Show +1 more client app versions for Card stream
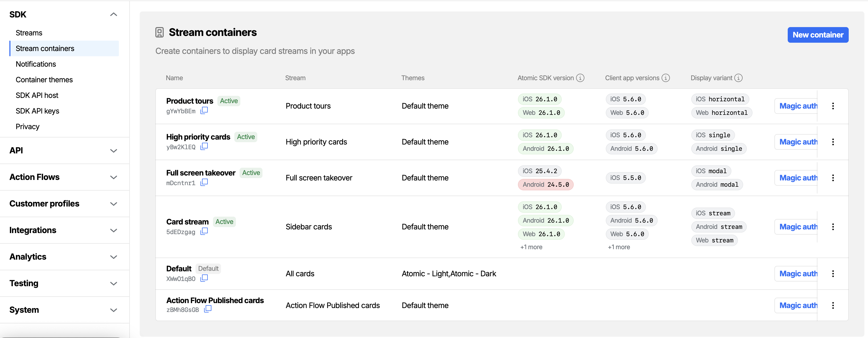Screen dimensions: 868x338 point(619,247)
